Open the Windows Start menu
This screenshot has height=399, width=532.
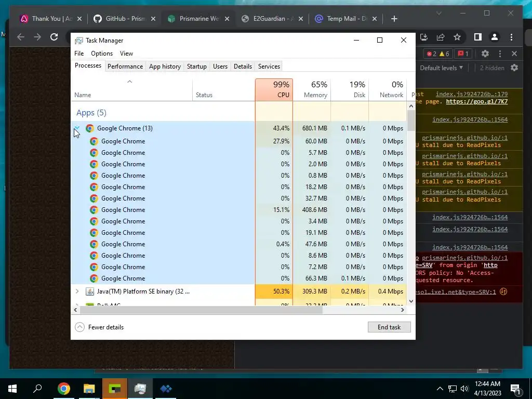[x=12, y=389]
